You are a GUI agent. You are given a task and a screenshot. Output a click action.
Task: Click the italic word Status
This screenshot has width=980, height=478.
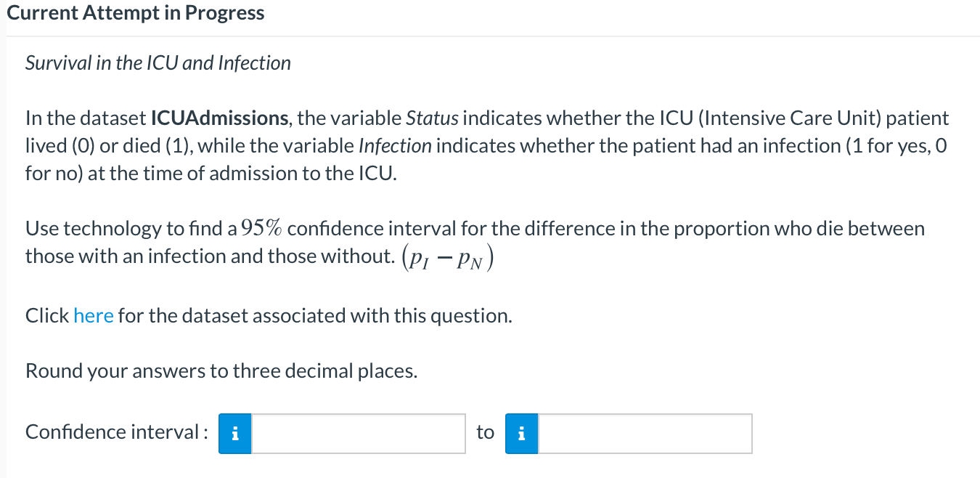(433, 118)
